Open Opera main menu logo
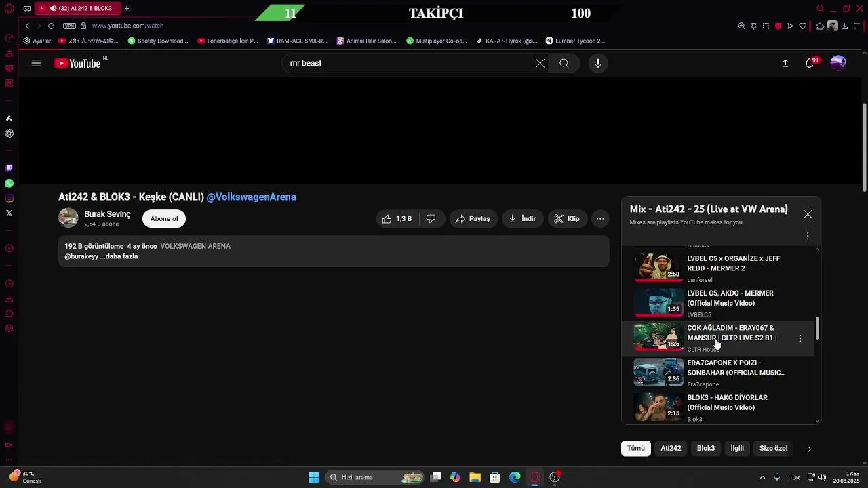Screen dimensions: 868x488 tap(9, 9)
